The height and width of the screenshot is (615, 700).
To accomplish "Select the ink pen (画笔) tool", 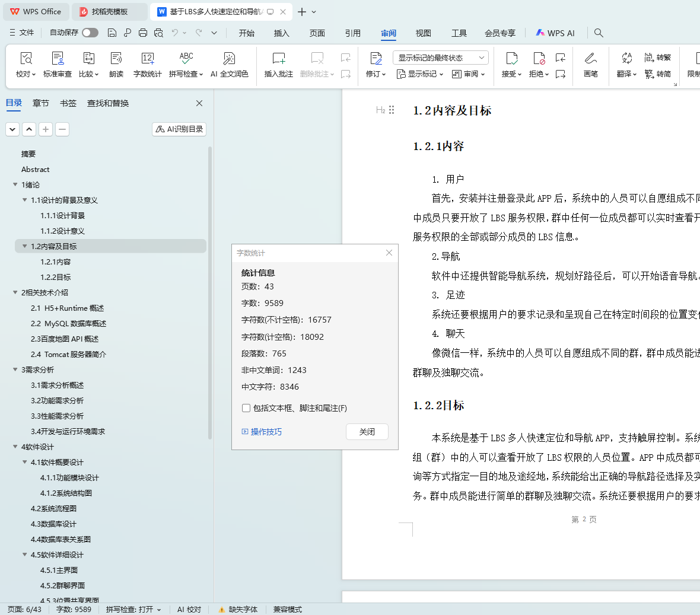I will pyautogui.click(x=590, y=59).
